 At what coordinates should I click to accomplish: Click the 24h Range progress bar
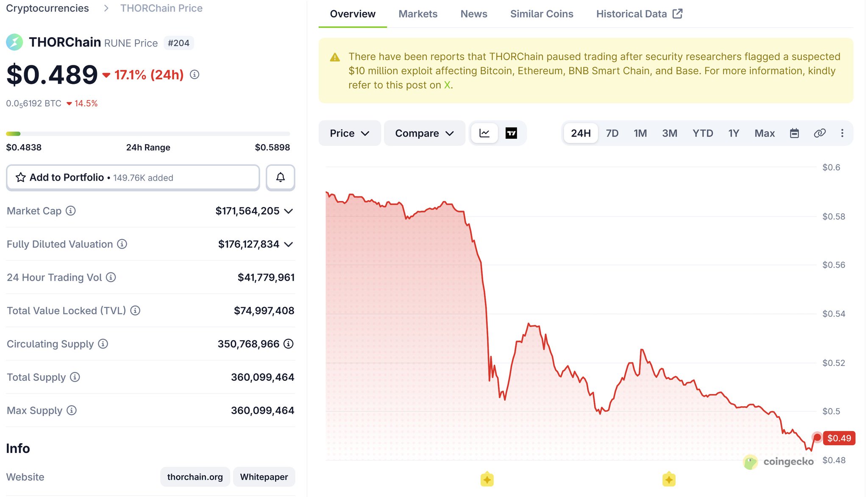pyautogui.click(x=148, y=134)
